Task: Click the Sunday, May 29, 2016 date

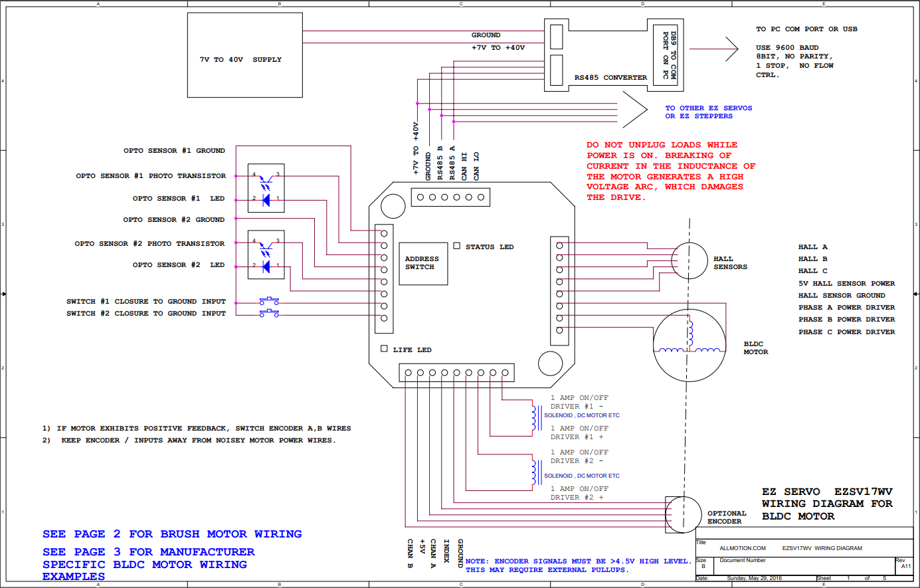Action: point(755,579)
